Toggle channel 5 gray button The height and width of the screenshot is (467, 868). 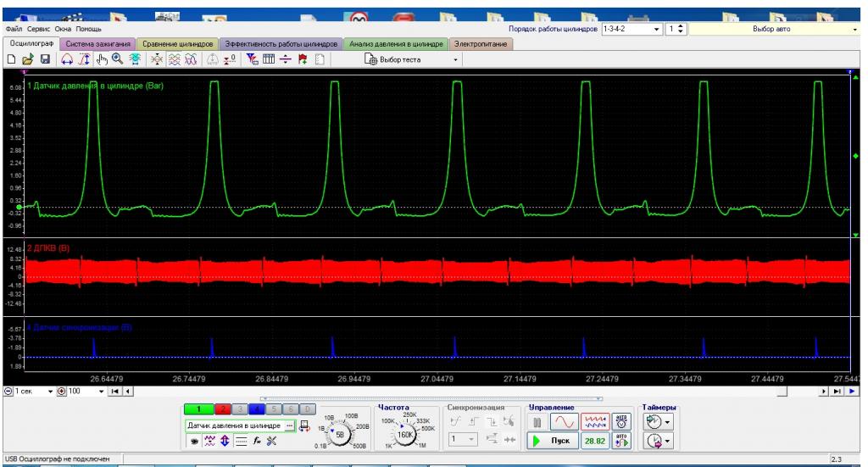[x=274, y=409]
